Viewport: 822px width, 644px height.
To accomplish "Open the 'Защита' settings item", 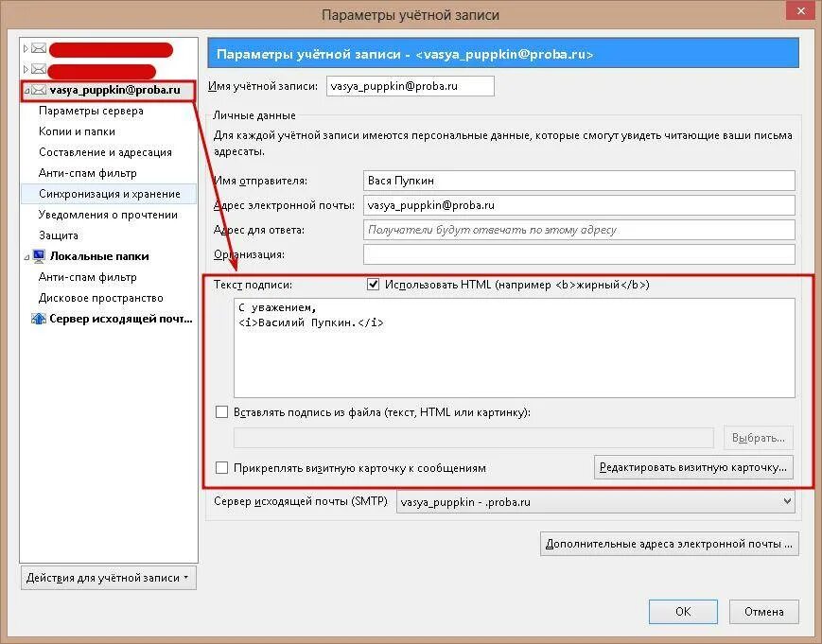I will [59, 235].
